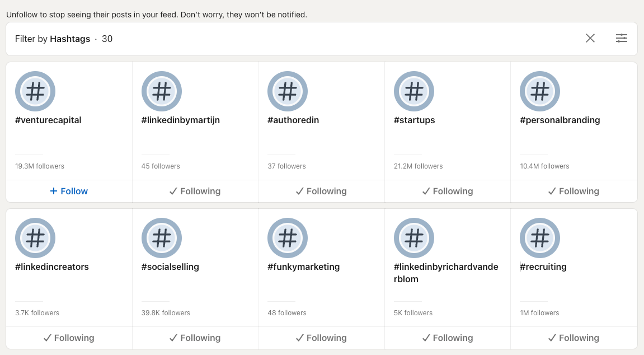Unfollow the #linkedinbyrichardvanderblom hashtag
644x355 pixels.
click(x=447, y=338)
